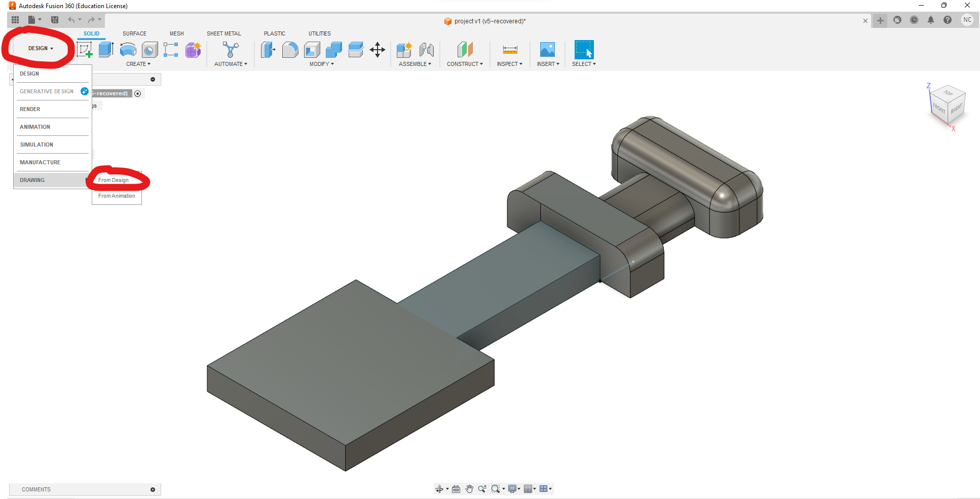The height and width of the screenshot is (499, 980).
Task: Click the Insert image icon
Action: [548, 50]
